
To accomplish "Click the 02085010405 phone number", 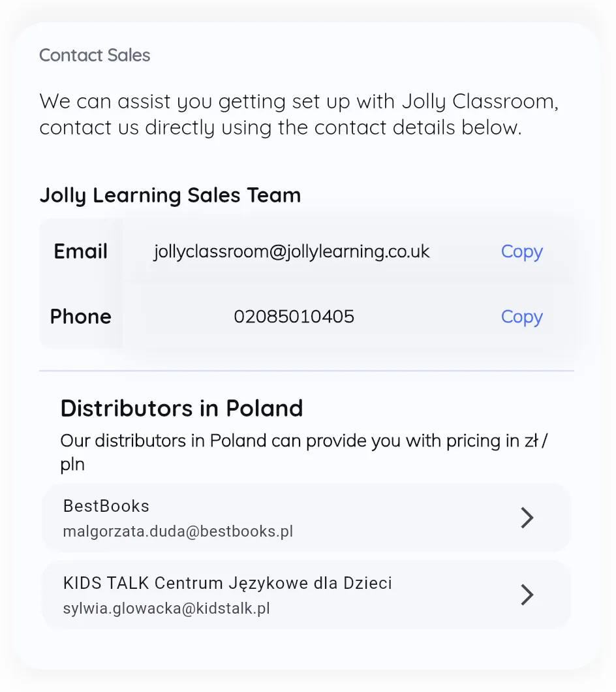I will (x=294, y=317).
